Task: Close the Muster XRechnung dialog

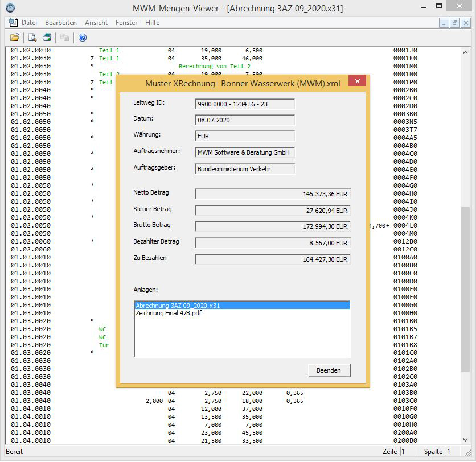Action: pyautogui.click(x=357, y=82)
